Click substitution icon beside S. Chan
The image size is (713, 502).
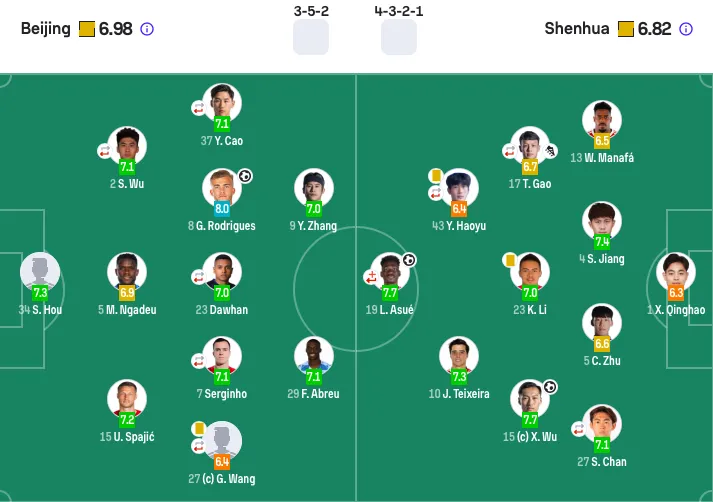tap(579, 428)
